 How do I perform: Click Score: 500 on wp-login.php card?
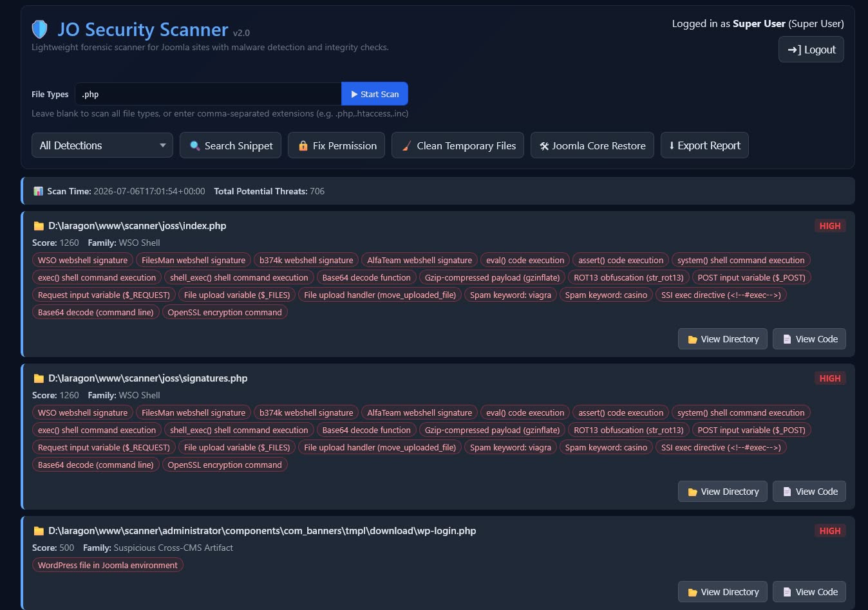pos(53,548)
